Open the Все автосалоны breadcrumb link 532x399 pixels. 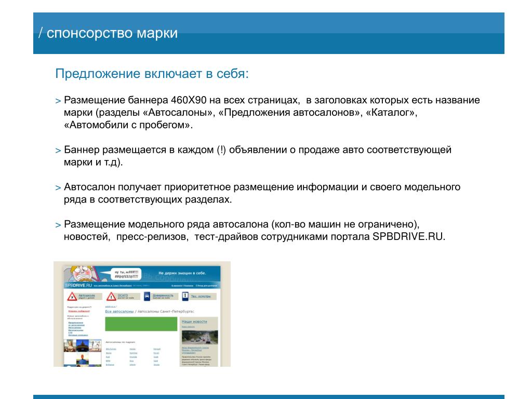coord(119,311)
